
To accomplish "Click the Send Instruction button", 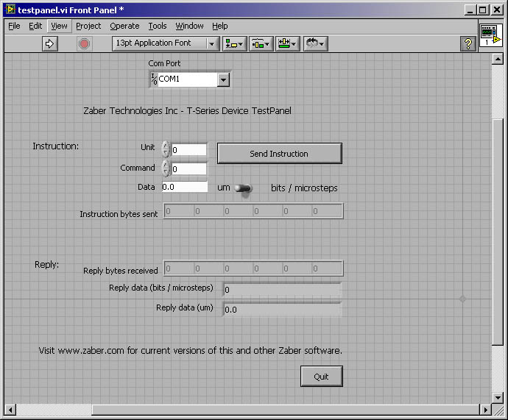I will pos(279,154).
